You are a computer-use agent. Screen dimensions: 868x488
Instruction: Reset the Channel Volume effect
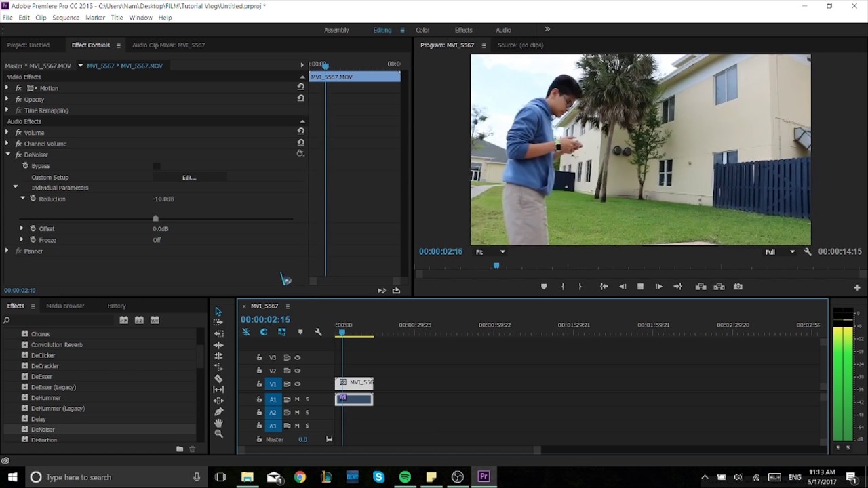[x=300, y=142]
